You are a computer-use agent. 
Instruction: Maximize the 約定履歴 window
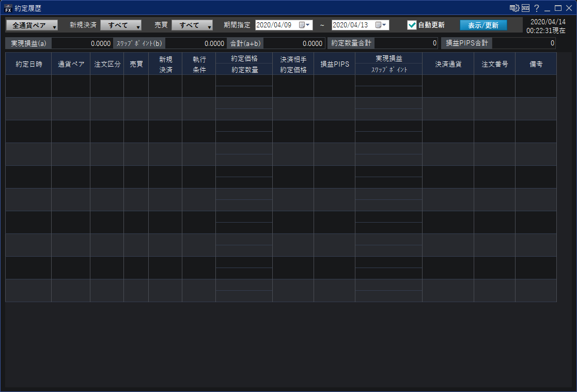tap(558, 8)
